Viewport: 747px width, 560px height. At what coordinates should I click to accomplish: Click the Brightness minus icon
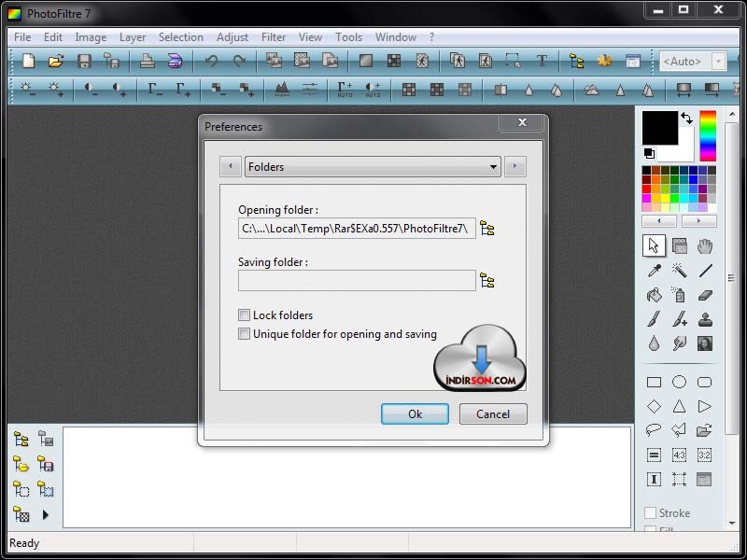pos(28,89)
